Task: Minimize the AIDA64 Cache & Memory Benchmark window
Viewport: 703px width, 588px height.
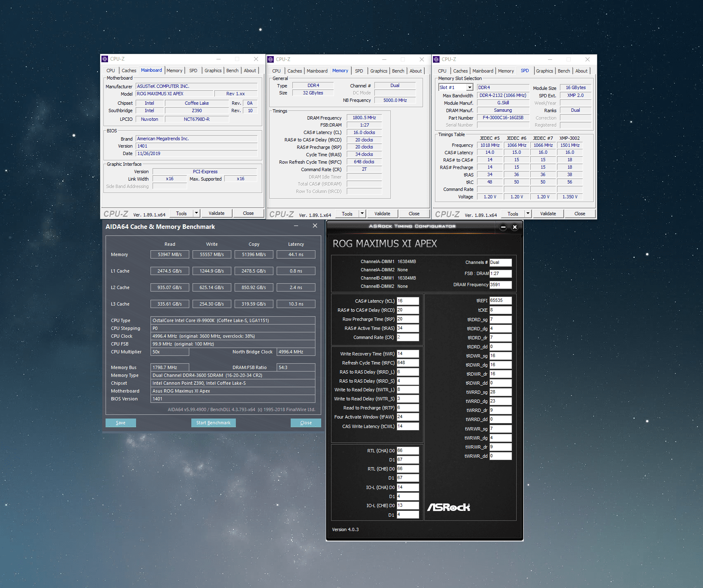Action: (x=296, y=226)
